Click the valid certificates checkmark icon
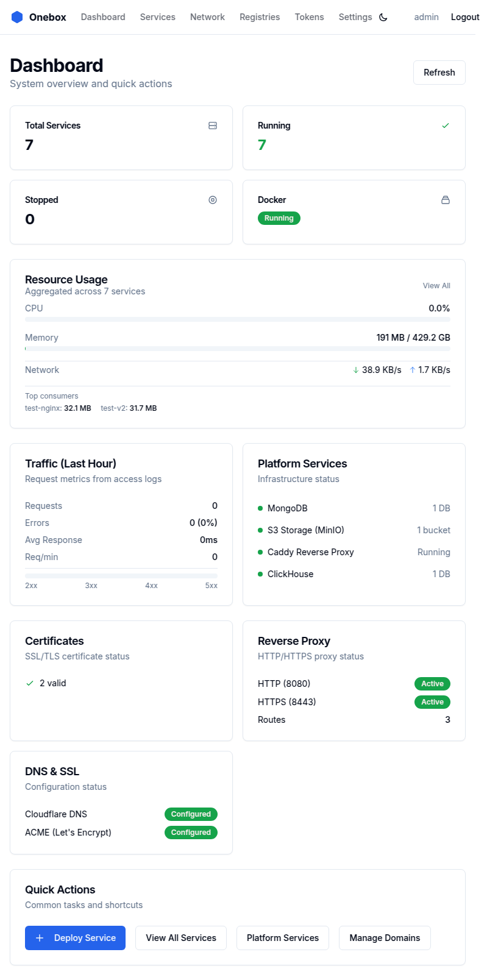 30,683
